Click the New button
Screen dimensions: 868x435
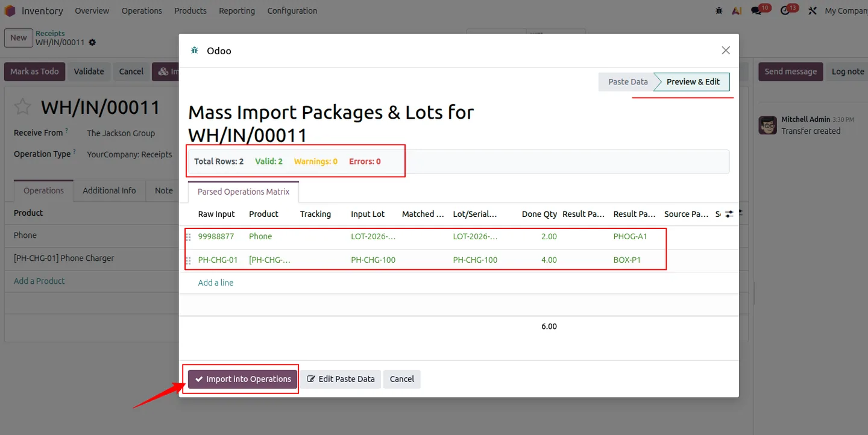[18, 37]
